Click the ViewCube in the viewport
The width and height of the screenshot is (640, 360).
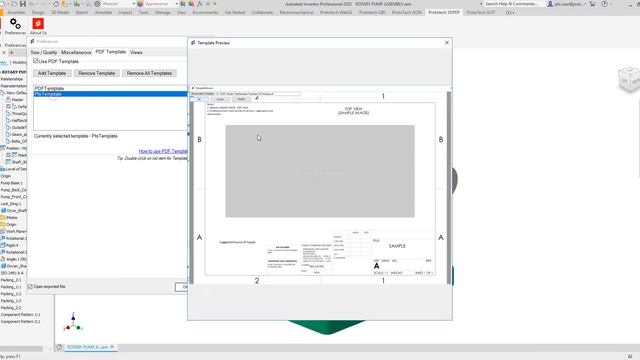[x=629, y=79]
